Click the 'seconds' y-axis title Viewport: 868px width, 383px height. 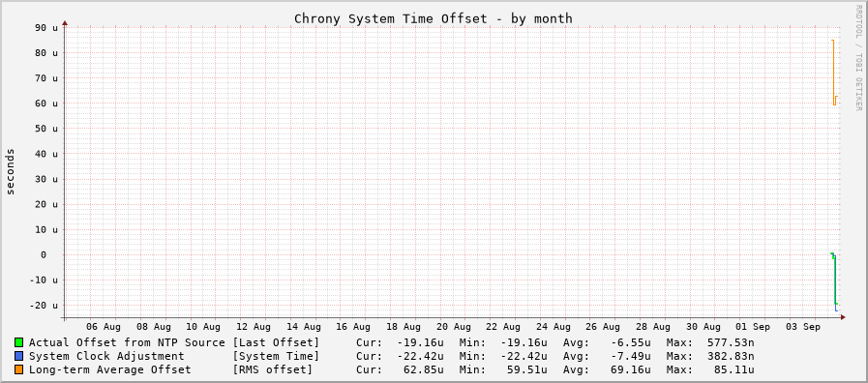click(11, 171)
